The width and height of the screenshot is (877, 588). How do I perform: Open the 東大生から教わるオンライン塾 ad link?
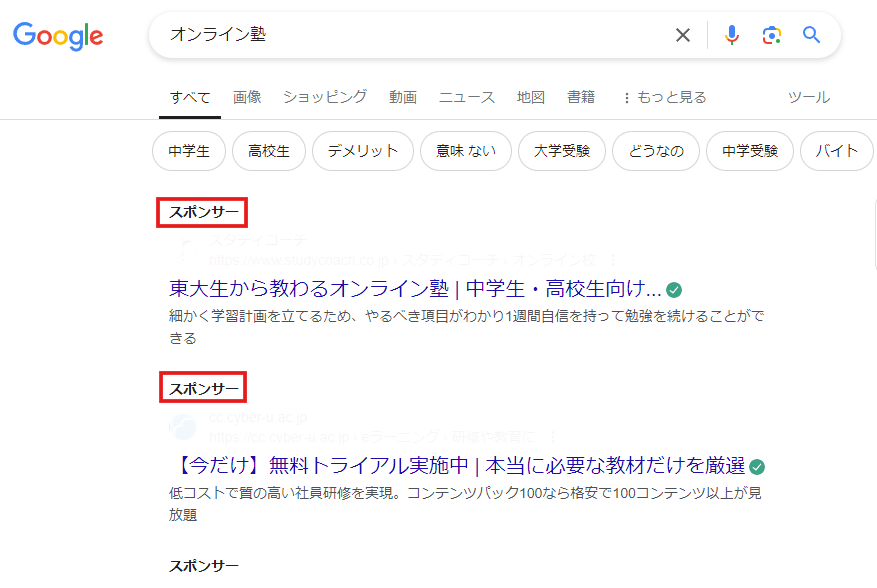click(x=400, y=288)
